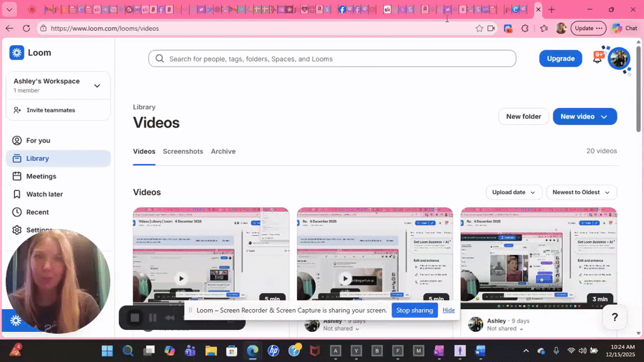644x362 pixels.
Task: Play the first video thumbnail
Action: coord(181,278)
